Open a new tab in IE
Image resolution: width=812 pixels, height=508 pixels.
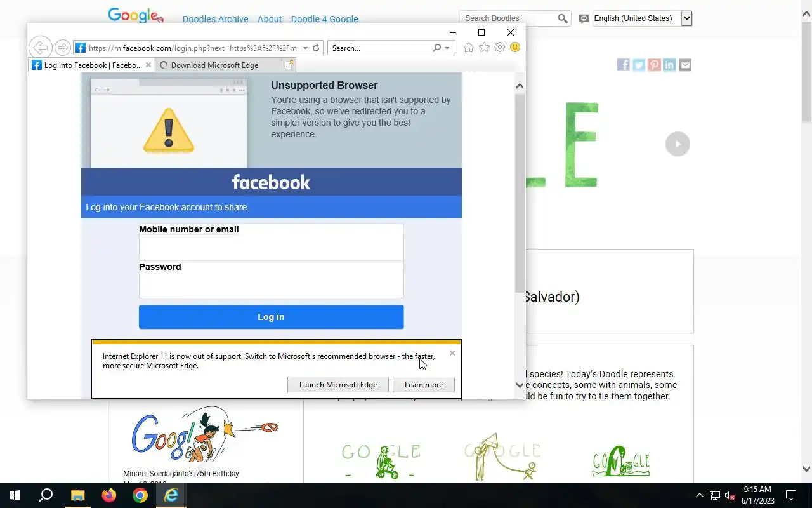pyautogui.click(x=289, y=65)
